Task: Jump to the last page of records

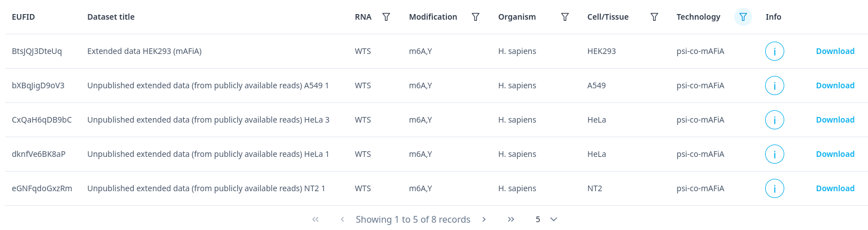Action: (x=511, y=219)
